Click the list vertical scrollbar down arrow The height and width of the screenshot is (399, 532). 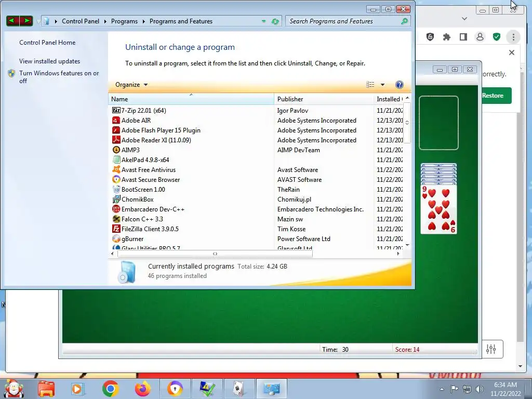click(407, 245)
